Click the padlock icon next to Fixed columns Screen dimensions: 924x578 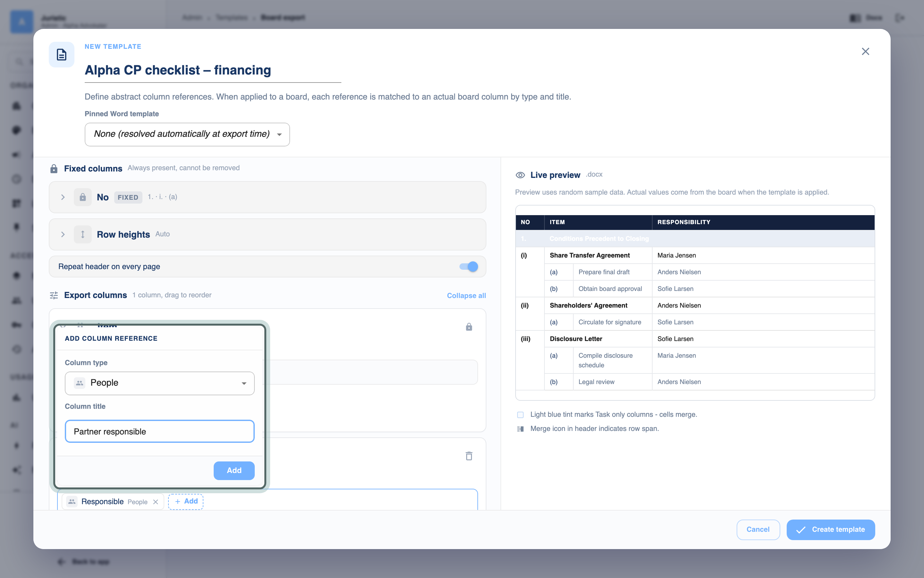click(54, 169)
